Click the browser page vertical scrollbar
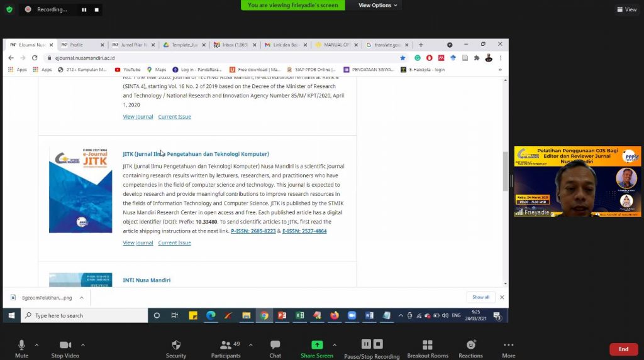Viewport: 644px width, 360px height. (x=504, y=171)
